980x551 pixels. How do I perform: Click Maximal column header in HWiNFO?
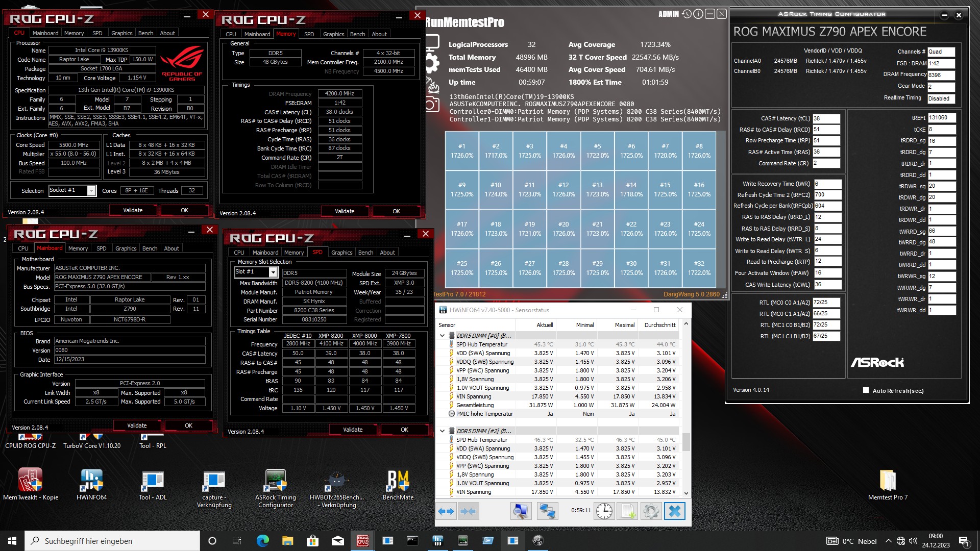click(x=617, y=325)
